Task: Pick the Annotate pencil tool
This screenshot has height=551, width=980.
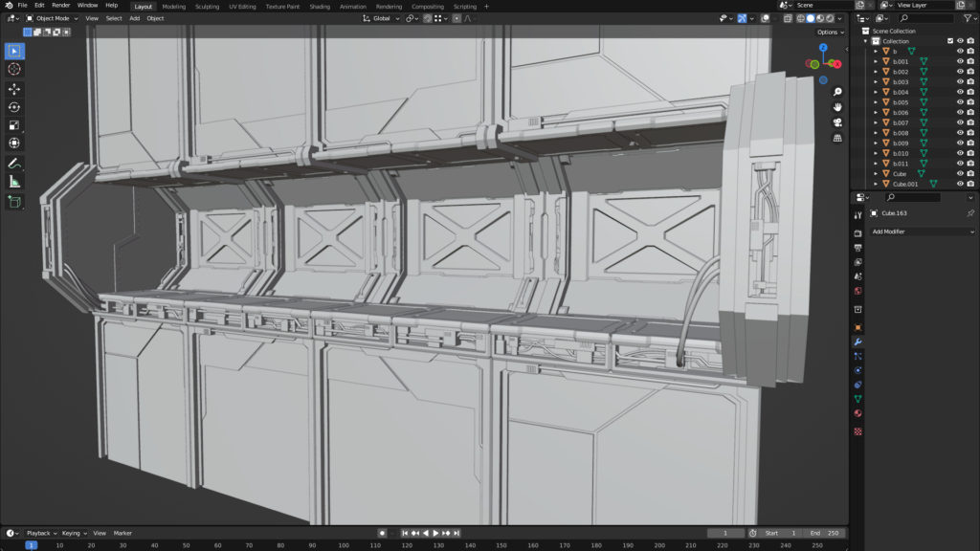Action: click(x=14, y=164)
